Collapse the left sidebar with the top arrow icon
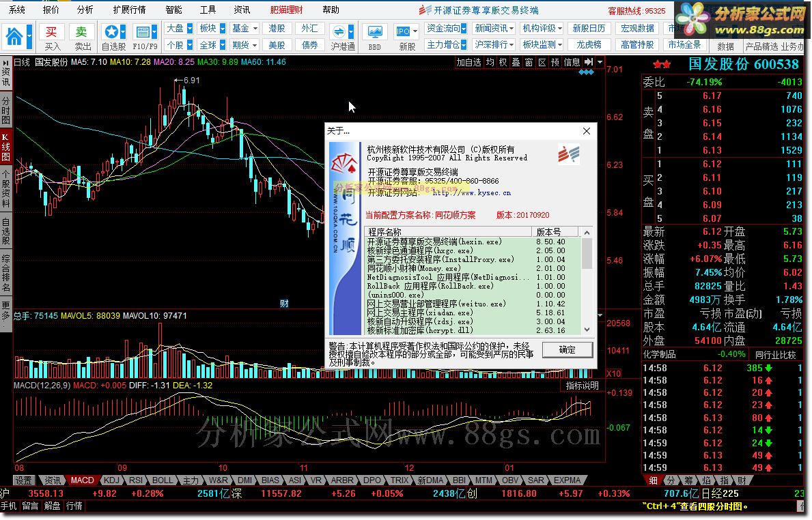The image size is (812, 520). pyautogui.click(x=5, y=63)
